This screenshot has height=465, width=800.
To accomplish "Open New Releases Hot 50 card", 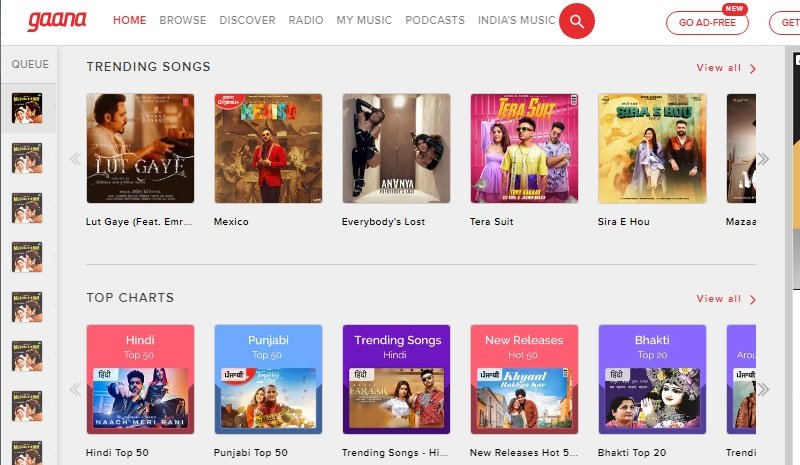I will pyautogui.click(x=524, y=379).
